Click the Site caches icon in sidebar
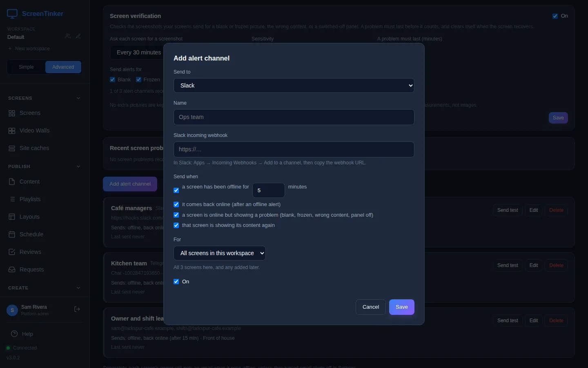This screenshot has width=588, height=368. pos(12,148)
